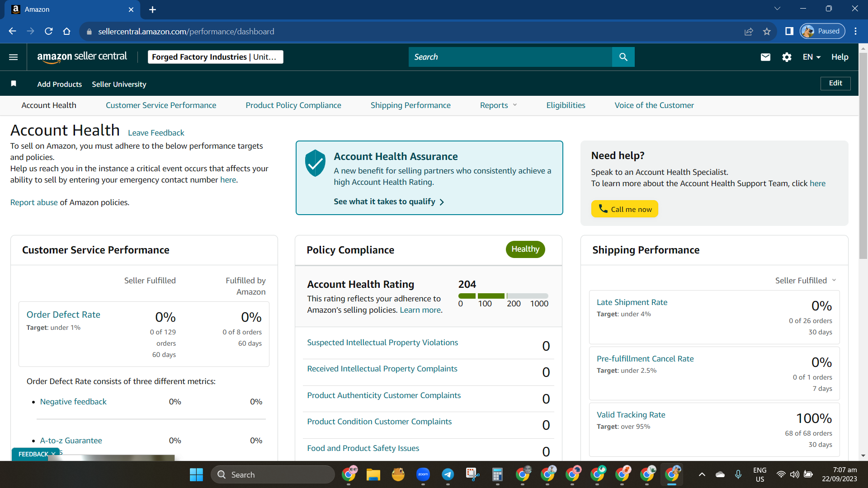The width and height of the screenshot is (868, 488).
Task: Open the browser tab search dropdown
Action: click(777, 9)
